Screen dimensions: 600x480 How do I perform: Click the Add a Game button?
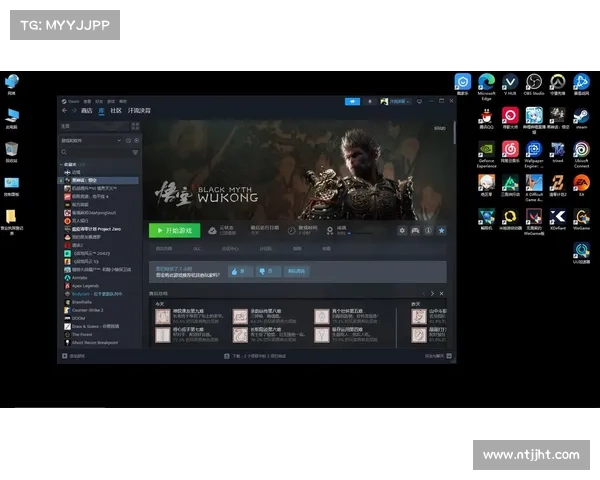pos(73,356)
